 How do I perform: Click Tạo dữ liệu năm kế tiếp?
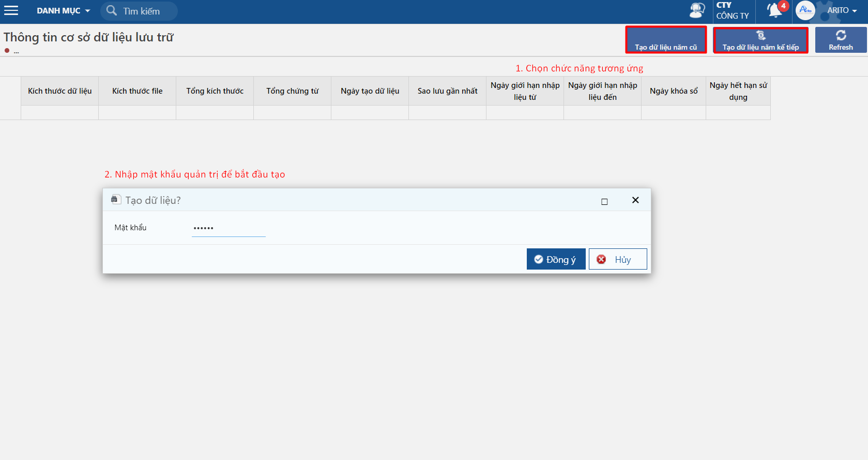760,40
